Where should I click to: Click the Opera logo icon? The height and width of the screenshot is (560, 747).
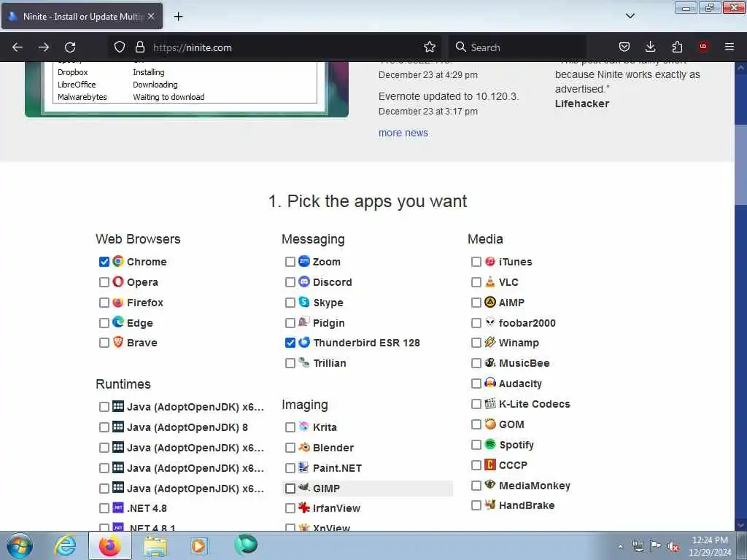tap(118, 281)
